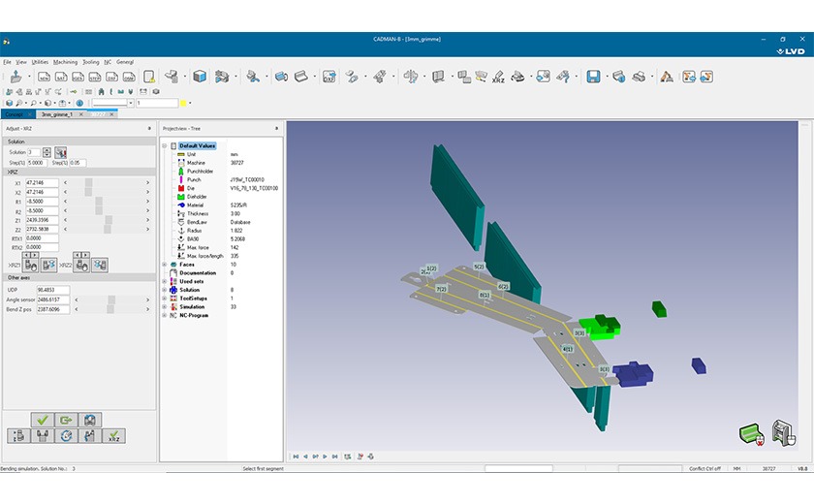Click the UDP value input field

(x=53, y=290)
